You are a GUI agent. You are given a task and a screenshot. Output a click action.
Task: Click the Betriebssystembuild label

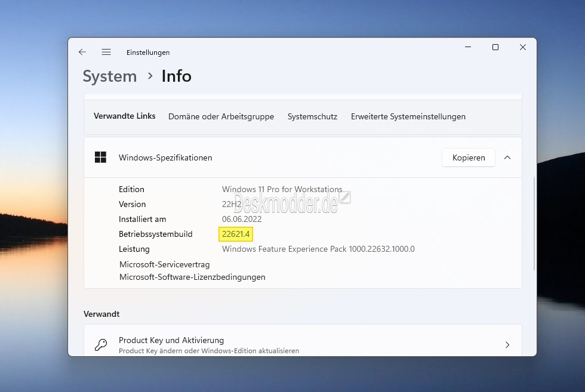(156, 234)
